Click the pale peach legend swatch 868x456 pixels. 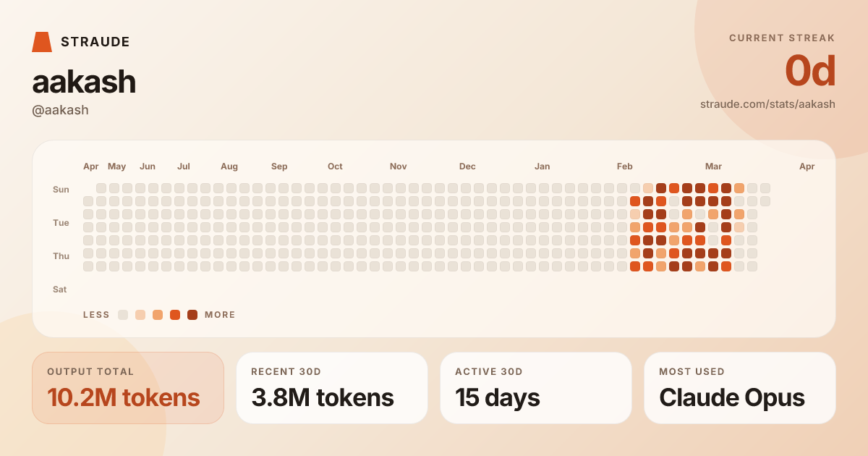click(x=140, y=315)
